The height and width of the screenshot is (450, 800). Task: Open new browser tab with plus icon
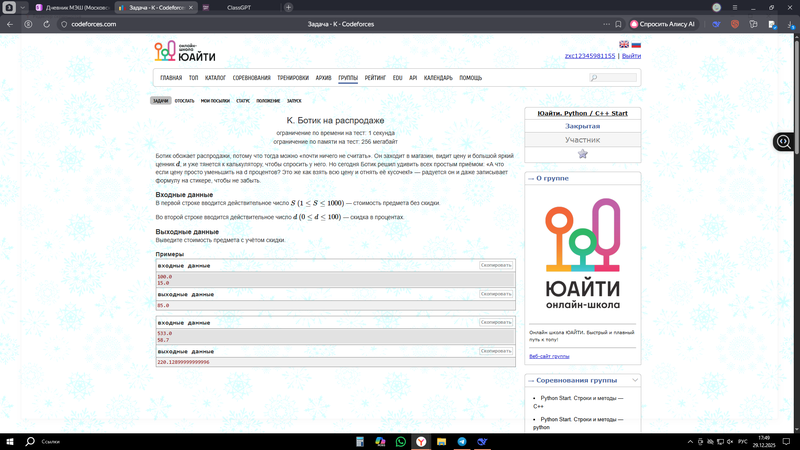[x=289, y=7]
